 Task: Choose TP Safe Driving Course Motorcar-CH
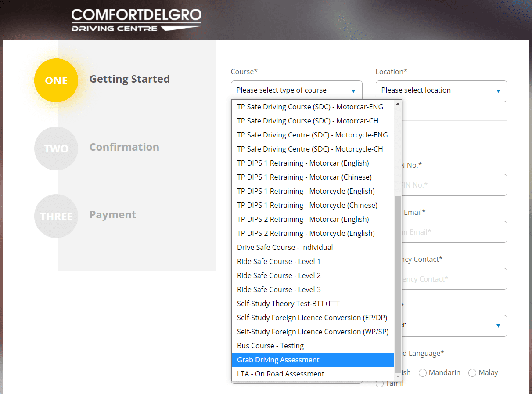(x=313, y=121)
